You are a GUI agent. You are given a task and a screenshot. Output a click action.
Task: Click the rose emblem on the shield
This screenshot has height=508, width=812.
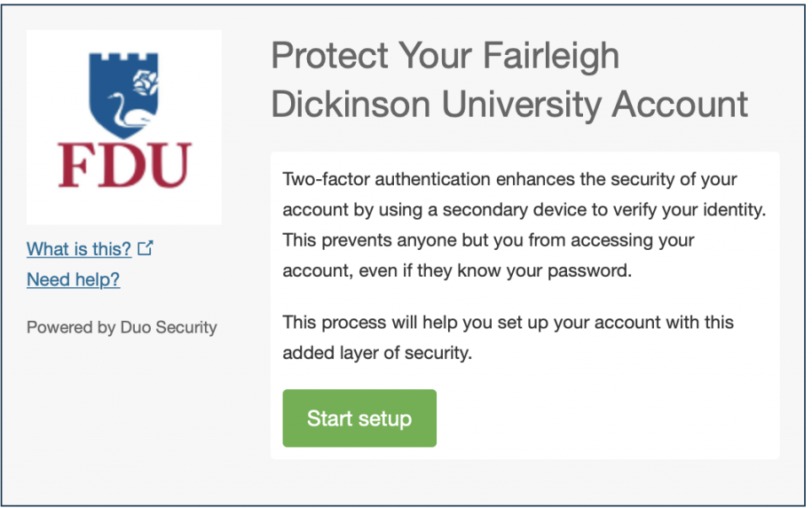[146, 82]
